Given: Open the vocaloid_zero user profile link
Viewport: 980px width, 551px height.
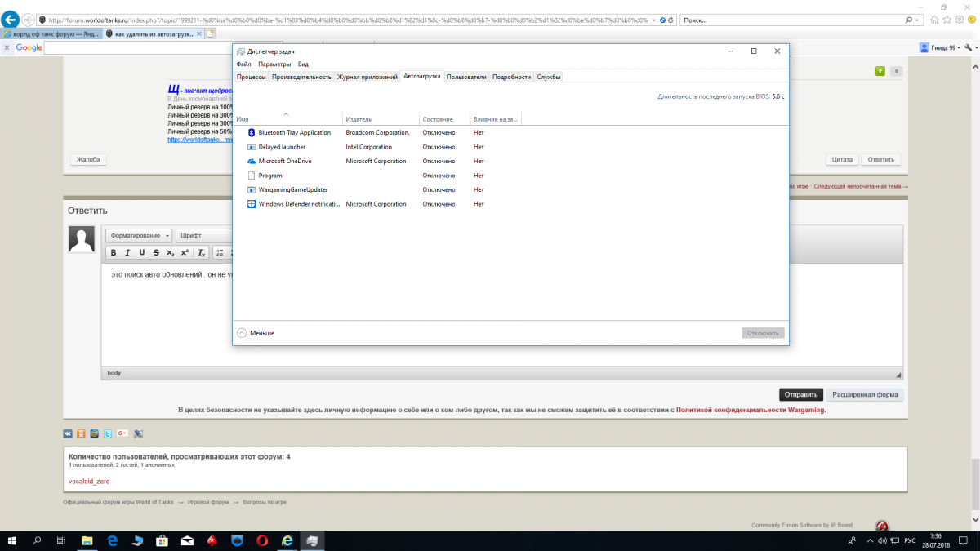Looking at the screenshot, I should [x=89, y=482].
